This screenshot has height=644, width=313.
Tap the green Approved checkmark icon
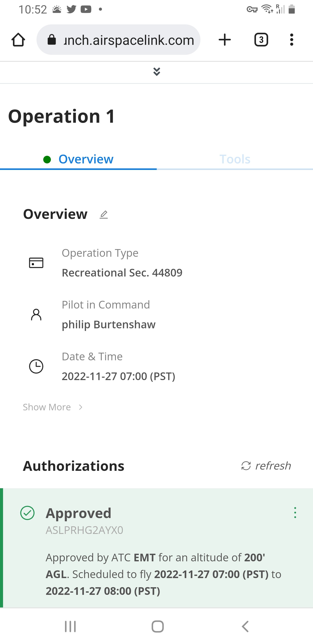(27, 513)
